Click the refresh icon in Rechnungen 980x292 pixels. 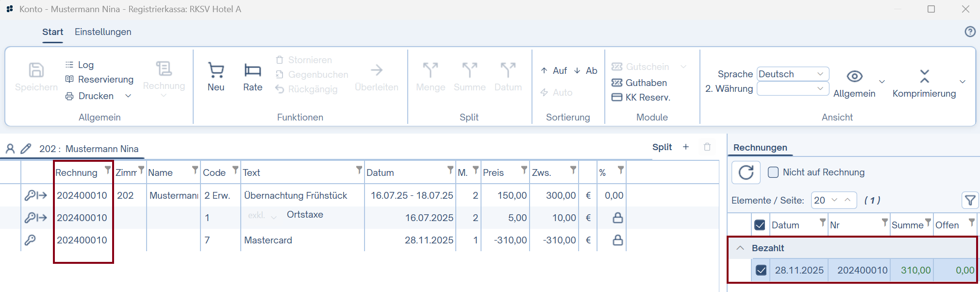point(746,172)
